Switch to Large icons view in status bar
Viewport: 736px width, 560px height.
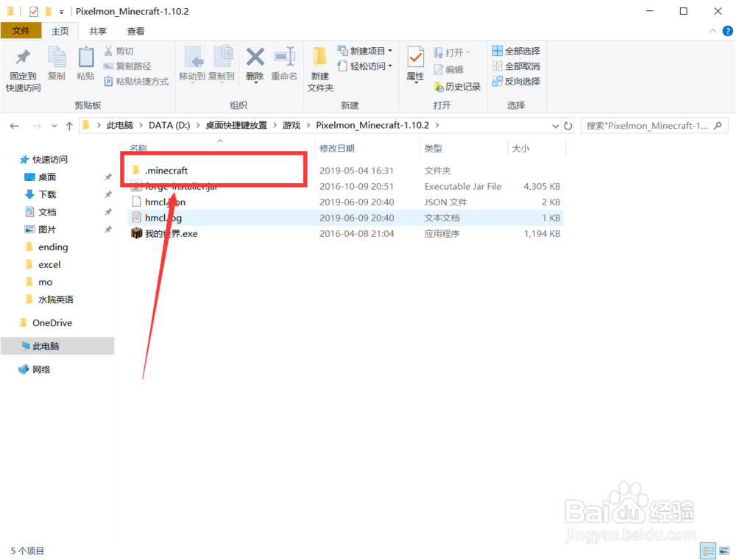click(725, 550)
